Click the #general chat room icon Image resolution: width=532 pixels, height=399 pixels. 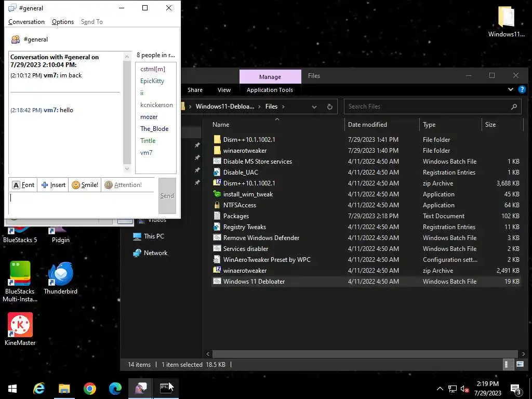(16, 39)
